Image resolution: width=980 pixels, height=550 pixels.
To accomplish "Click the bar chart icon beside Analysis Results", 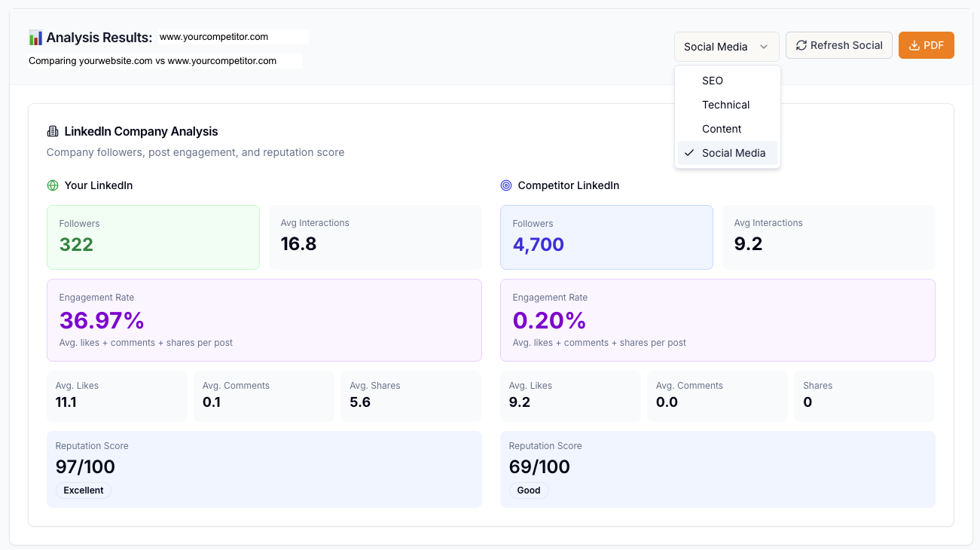I will [35, 37].
